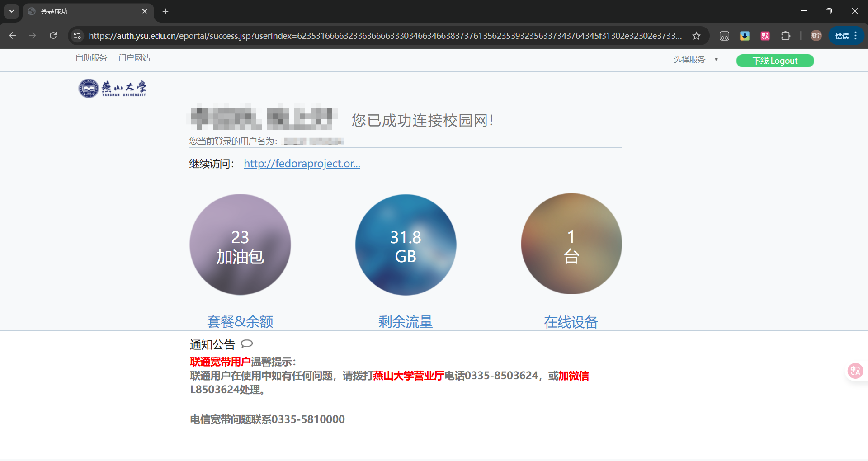This screenshot has width=868, height=461.
Task: Click the Yanshan University logo
Action: click(113, 88)
